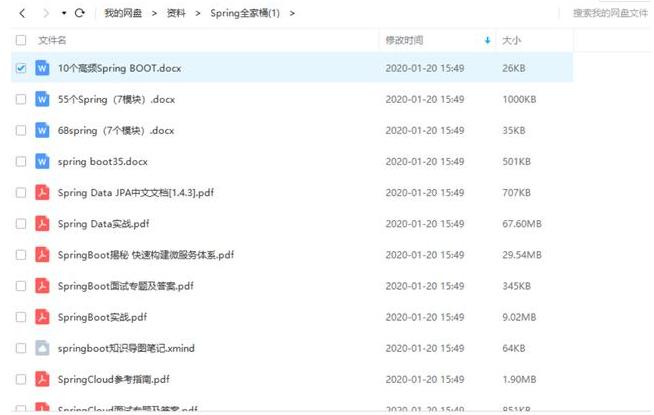Go forward with the right arrow

tap(46, 13)
